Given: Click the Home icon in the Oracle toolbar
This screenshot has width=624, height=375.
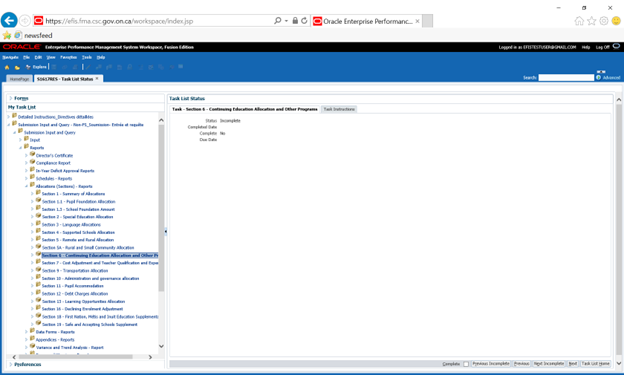Looking at the screenshot, I should [x=7, y=67].
